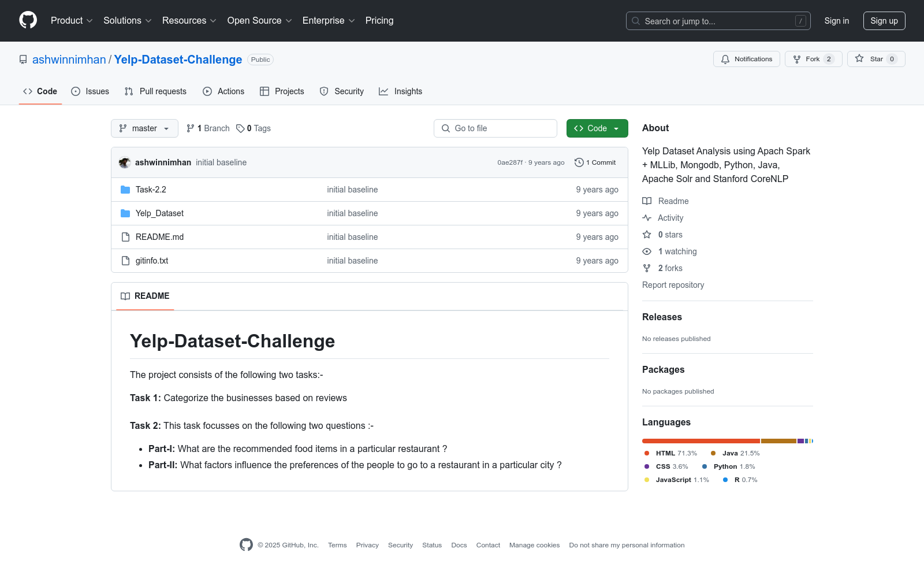Expand the Resources menu
Viewport: 924px width, 578px height.
[x=189, y=20]
